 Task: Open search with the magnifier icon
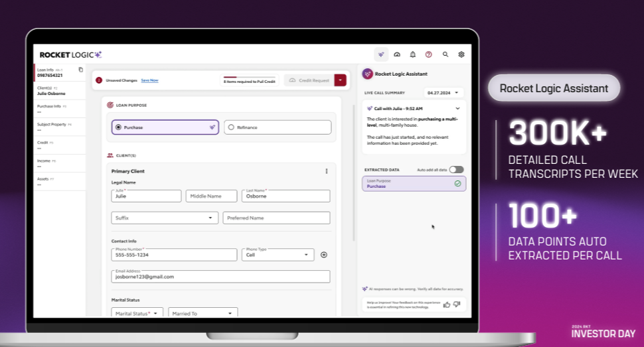click(x=445, y=54)
